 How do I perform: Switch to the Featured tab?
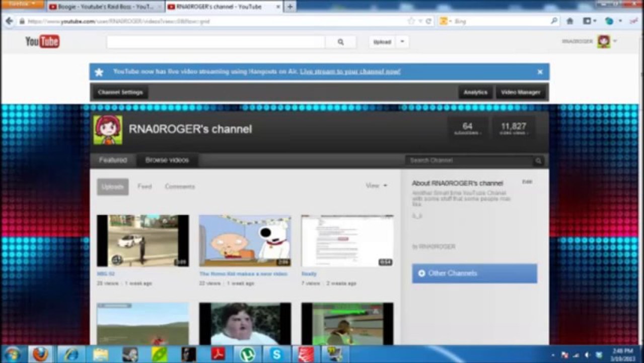coord(113,160)
